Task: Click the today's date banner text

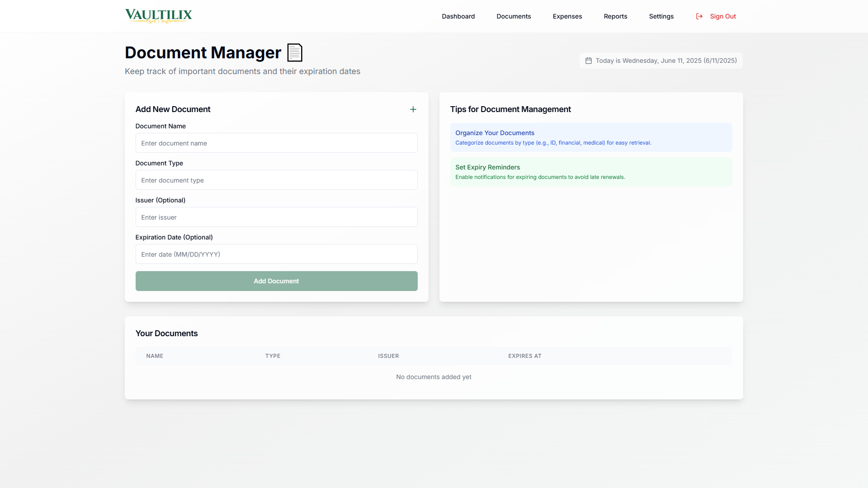Action: coord(666,61)
